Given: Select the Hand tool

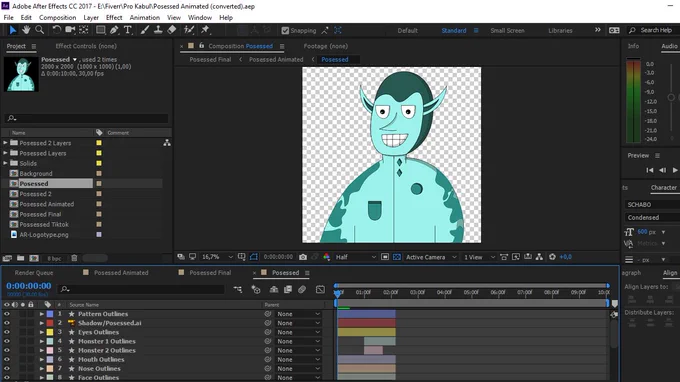Looking at the screenshot, I should (26, 30).
